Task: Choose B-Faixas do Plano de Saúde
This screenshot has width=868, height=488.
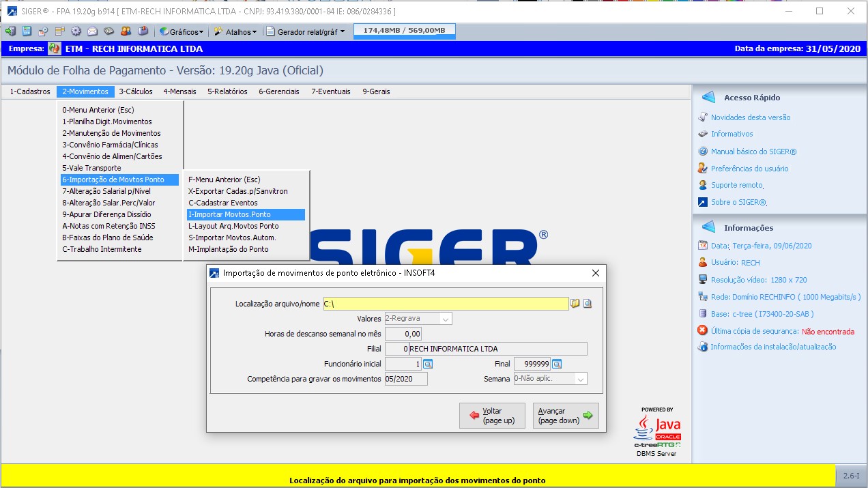Action: click(x=120, y=238)
